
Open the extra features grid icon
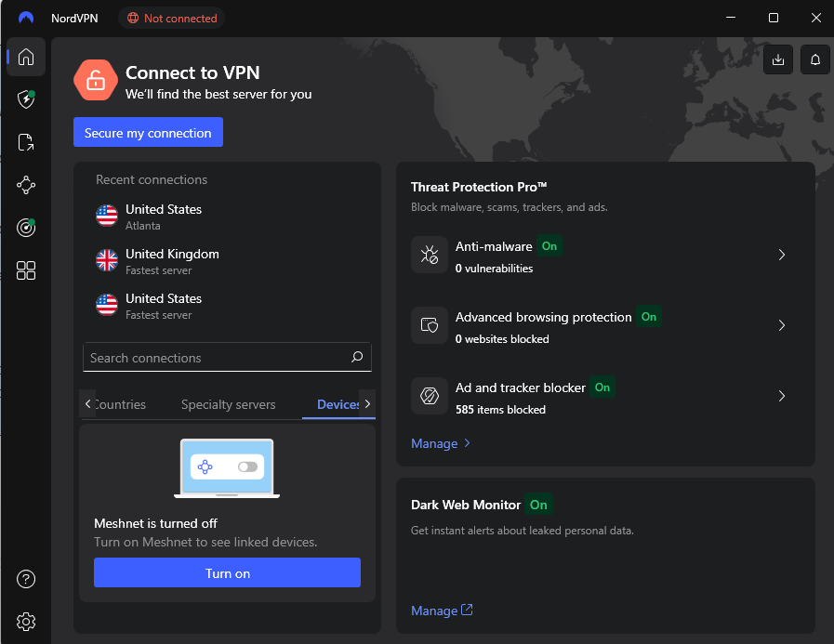26,270
